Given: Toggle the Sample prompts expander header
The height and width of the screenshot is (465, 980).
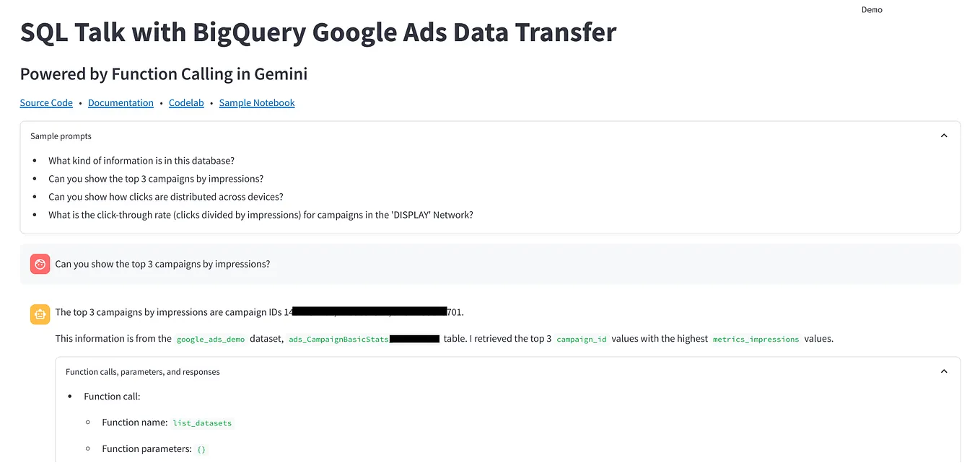Looking at the screenshot, I should 490,136.
